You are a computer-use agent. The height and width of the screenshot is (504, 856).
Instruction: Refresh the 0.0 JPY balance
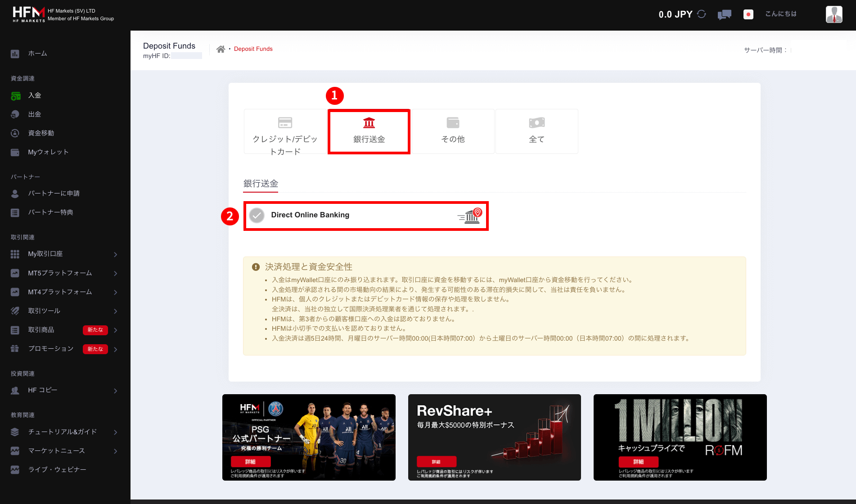pyautogui.click(x=701, y=14)
